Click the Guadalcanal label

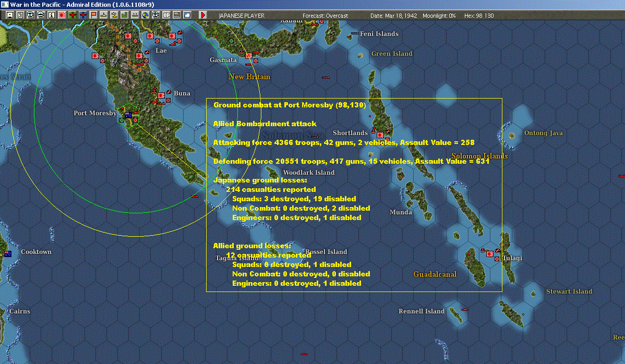435,274
